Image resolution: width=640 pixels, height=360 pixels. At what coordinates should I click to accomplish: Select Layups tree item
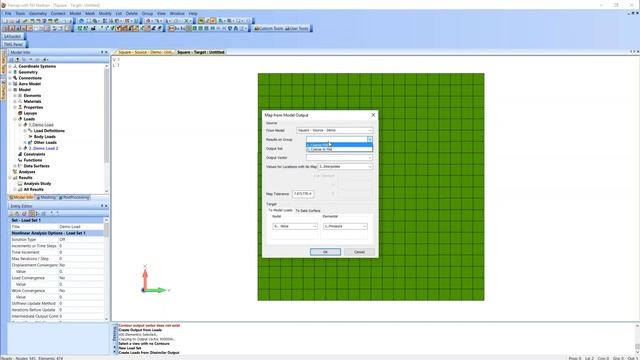(x=30, y=113)
